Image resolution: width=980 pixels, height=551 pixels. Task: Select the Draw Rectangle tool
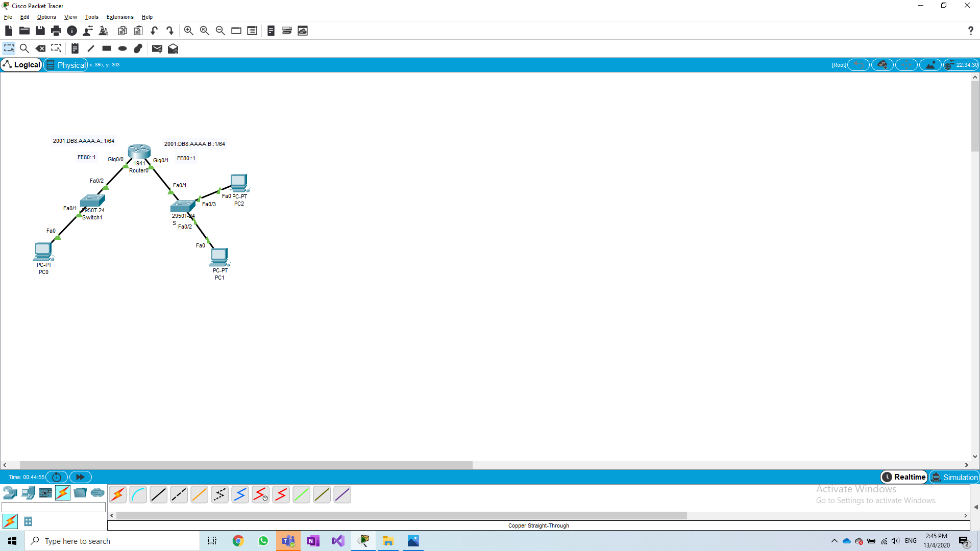[x=107, y=48]
